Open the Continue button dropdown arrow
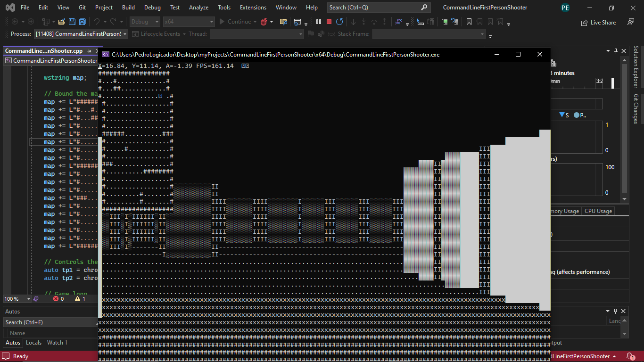Viewport: 644px width, 362px height. [255, 22]
